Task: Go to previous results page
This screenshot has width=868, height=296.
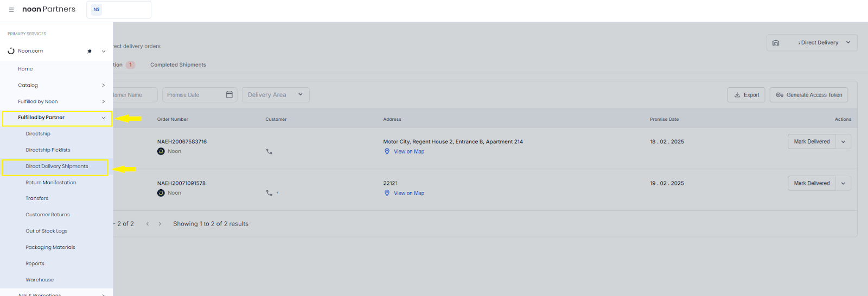Action: coord(148,224)
